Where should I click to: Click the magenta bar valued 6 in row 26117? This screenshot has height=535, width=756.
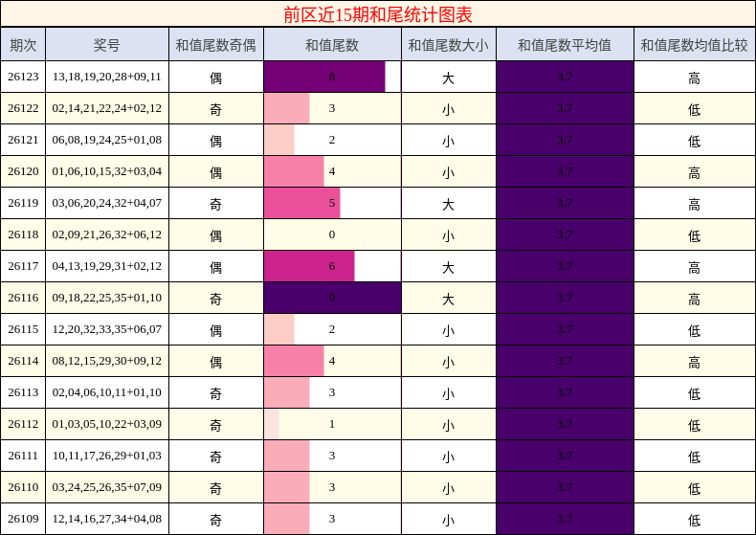coord(309,266)
